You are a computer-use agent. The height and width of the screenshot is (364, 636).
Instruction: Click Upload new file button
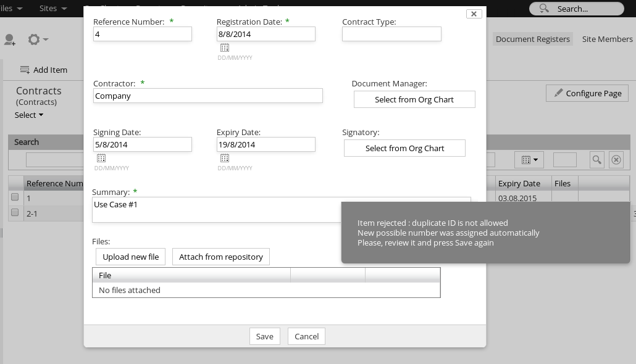click(x=130, y=257)
